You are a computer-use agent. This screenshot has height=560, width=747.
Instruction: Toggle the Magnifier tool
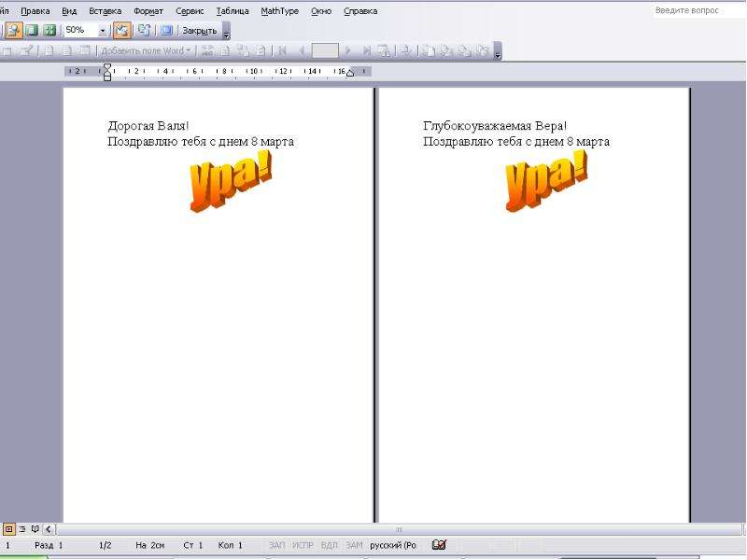pos(13,31)
